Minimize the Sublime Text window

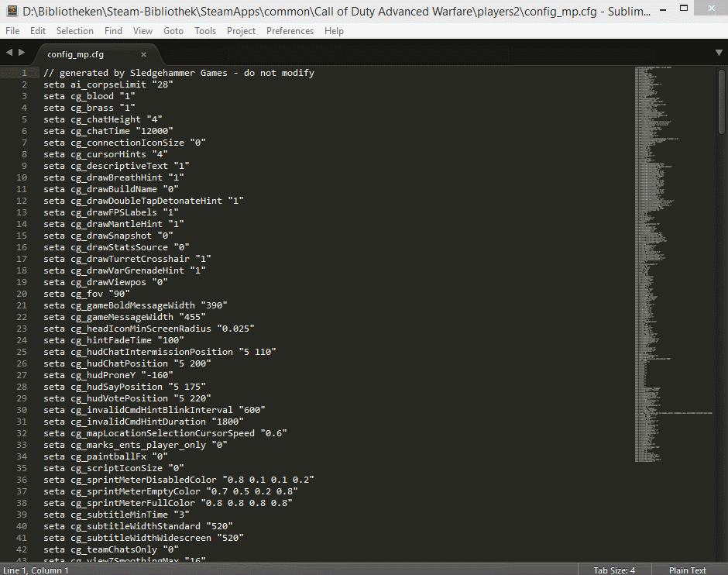click(x=663, y=9)
